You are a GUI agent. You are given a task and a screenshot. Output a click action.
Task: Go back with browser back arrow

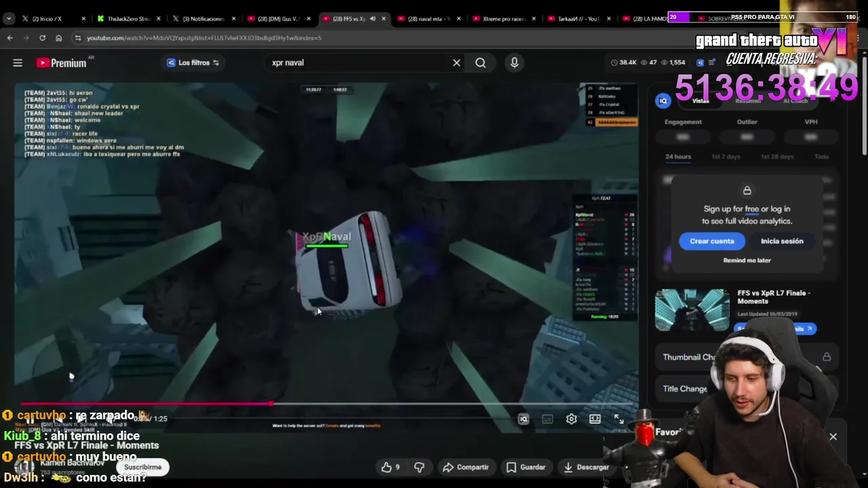click(x=10, y=38)
